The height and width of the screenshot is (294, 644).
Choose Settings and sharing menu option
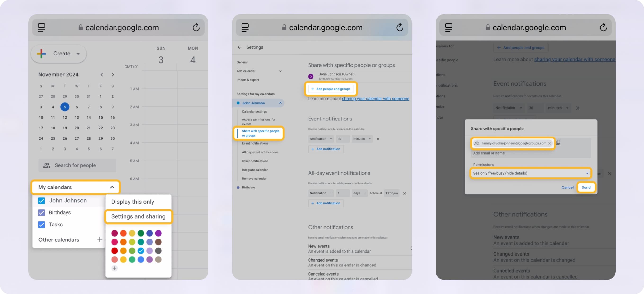click(138, 216)
